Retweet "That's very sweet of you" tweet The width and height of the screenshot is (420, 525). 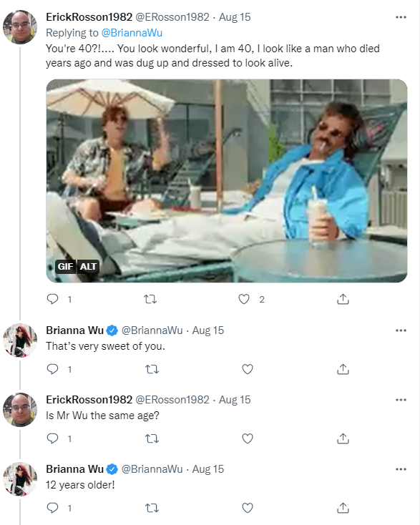click(x=152, y=369)
